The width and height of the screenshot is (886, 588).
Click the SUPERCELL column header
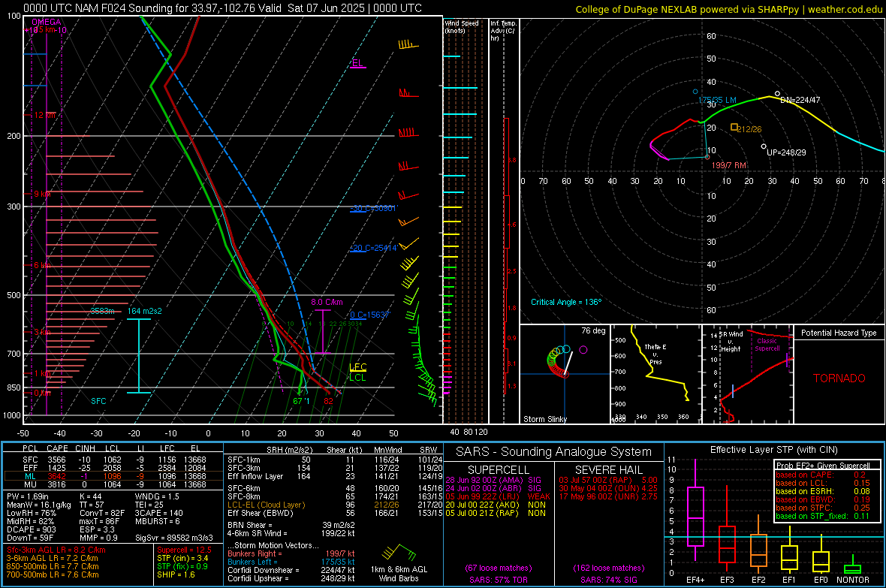(x=499, y=470)
